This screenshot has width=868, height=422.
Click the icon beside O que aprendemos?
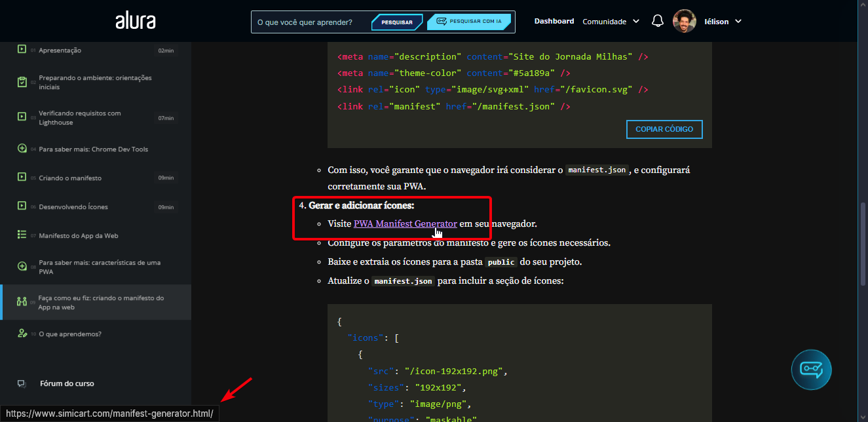point(22,334)
